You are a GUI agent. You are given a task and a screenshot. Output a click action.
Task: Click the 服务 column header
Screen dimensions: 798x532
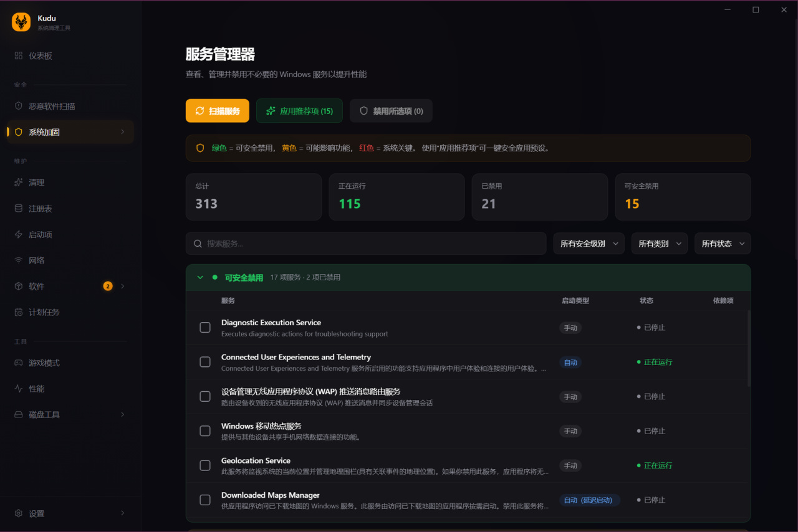228,301
